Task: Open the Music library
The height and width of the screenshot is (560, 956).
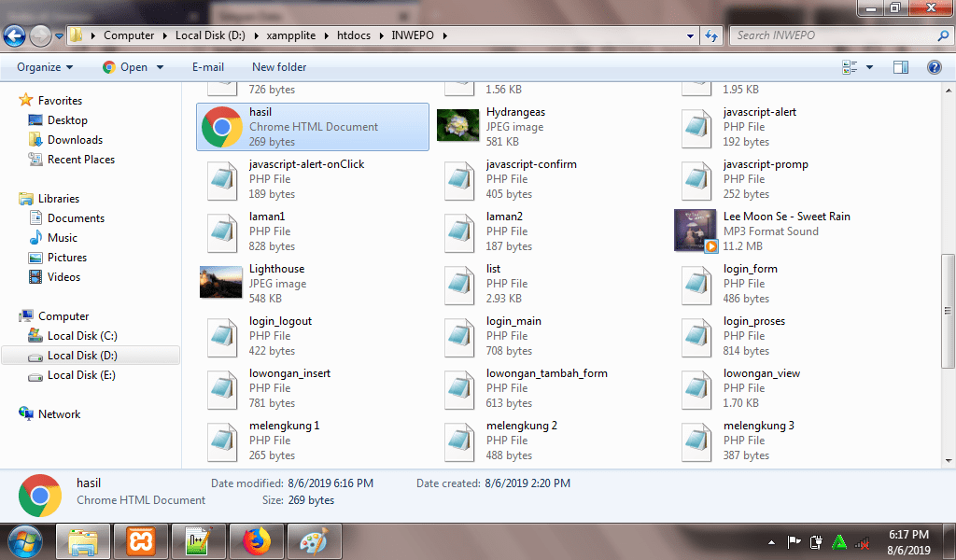Action: (x=63, y=238)
